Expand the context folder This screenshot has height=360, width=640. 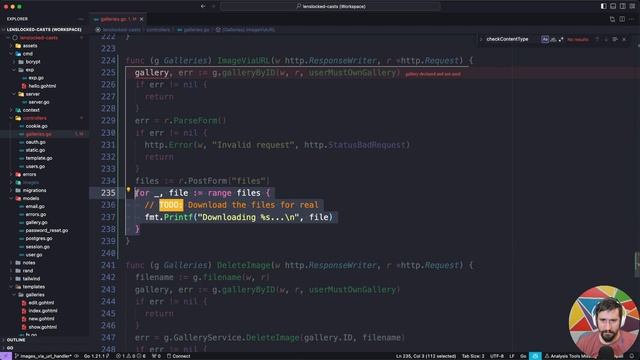(31, 110)
